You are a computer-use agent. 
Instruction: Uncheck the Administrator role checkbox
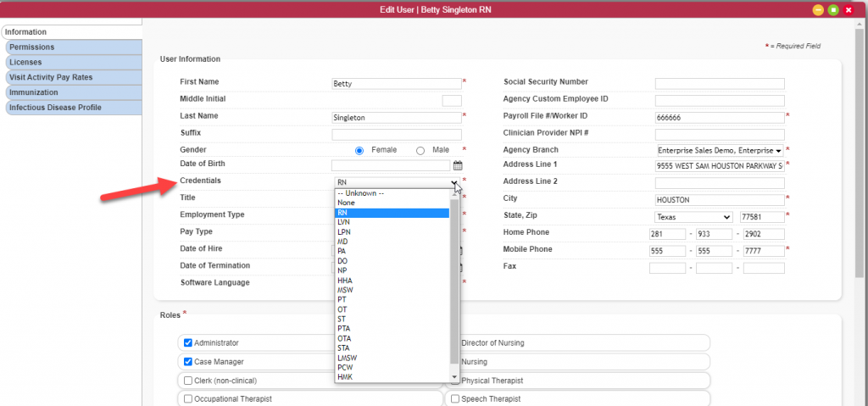[187, 343]
